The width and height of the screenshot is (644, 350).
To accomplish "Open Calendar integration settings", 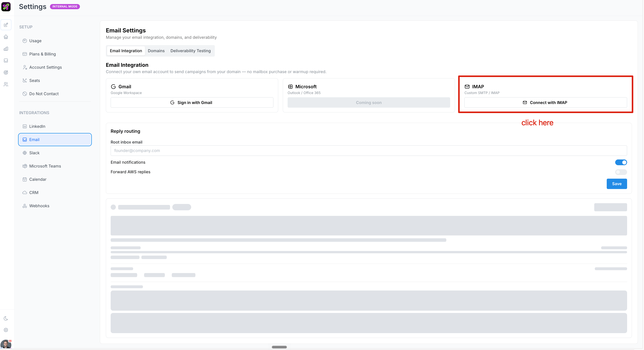I will (55, 179).
